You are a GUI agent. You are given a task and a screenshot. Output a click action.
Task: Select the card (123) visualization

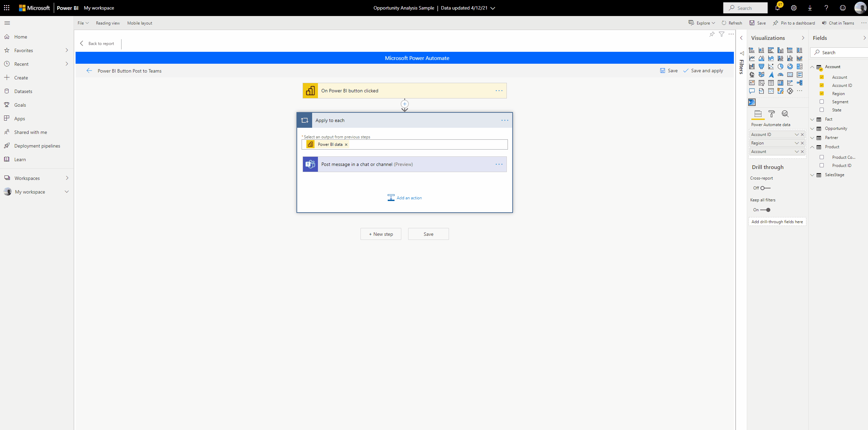pyautogui.click(x=790, y=75)
